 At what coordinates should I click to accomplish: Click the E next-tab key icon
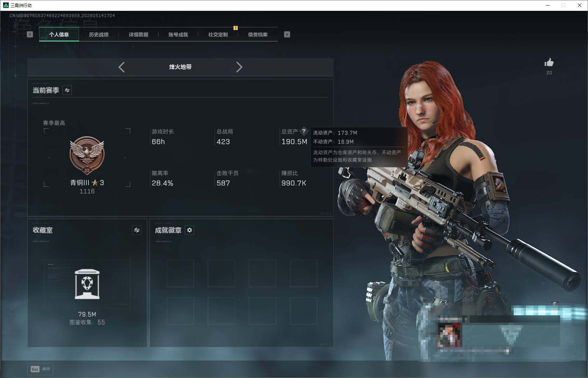pos(287,34)
